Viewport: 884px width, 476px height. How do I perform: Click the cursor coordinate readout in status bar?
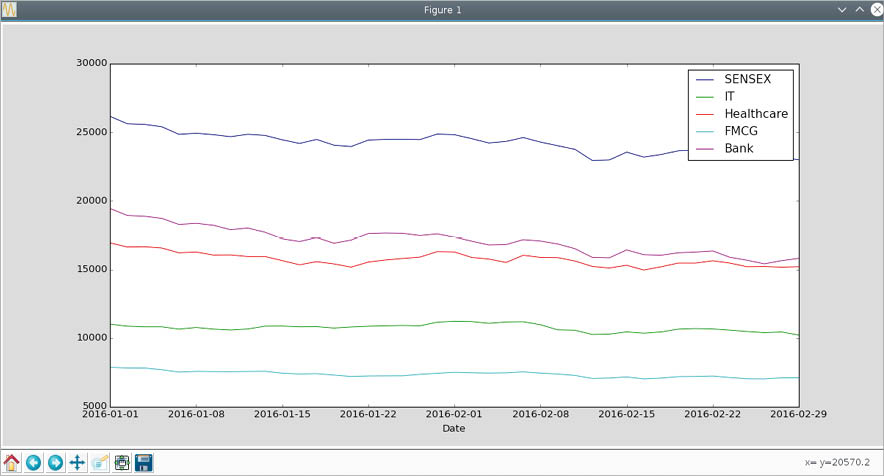pyautogui.click(x=841, y=462)
